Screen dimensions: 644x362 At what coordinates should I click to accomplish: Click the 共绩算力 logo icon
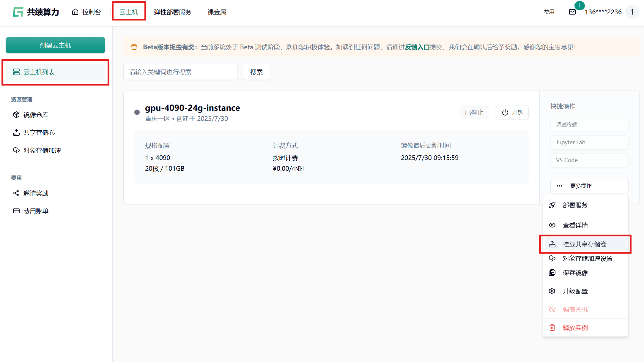(18, 12)
